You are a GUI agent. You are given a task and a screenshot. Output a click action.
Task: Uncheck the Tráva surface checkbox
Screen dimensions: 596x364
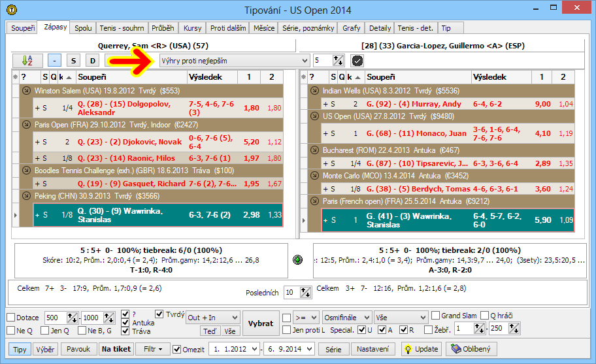coord(125,331)
